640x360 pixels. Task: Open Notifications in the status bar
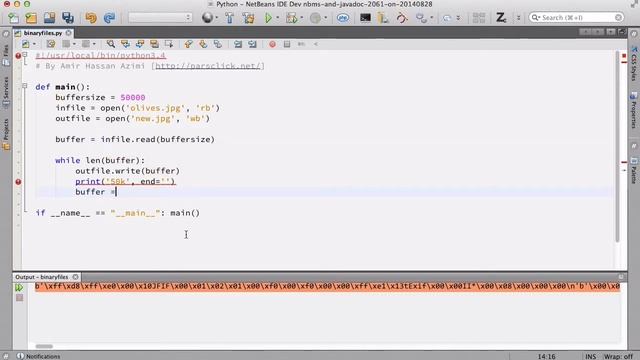click(x=39, y=356)
